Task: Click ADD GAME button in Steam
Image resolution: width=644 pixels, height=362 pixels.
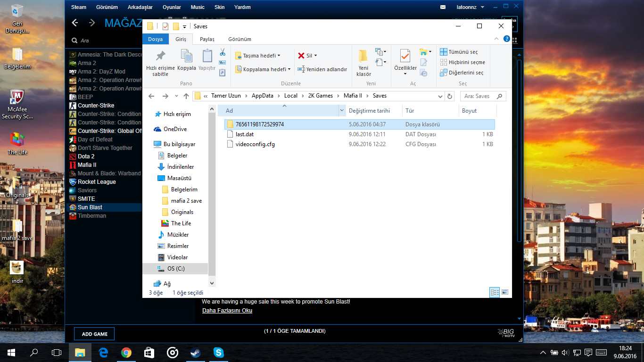Action: pyautogui.click(x=94, y=334)
